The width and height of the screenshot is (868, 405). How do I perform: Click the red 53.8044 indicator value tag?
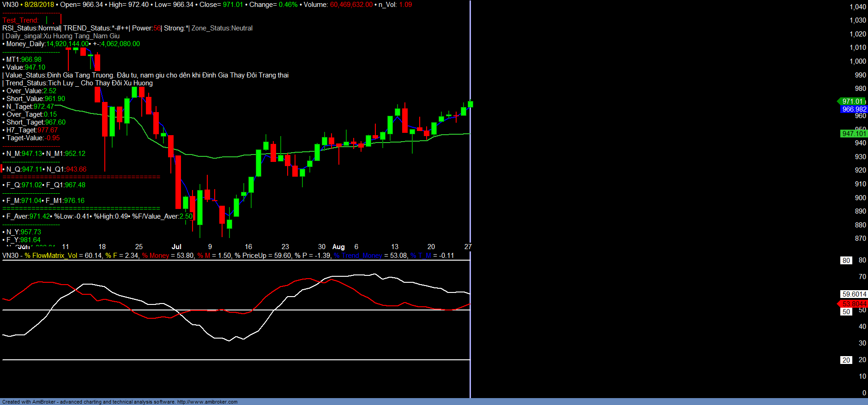(854, 304)
